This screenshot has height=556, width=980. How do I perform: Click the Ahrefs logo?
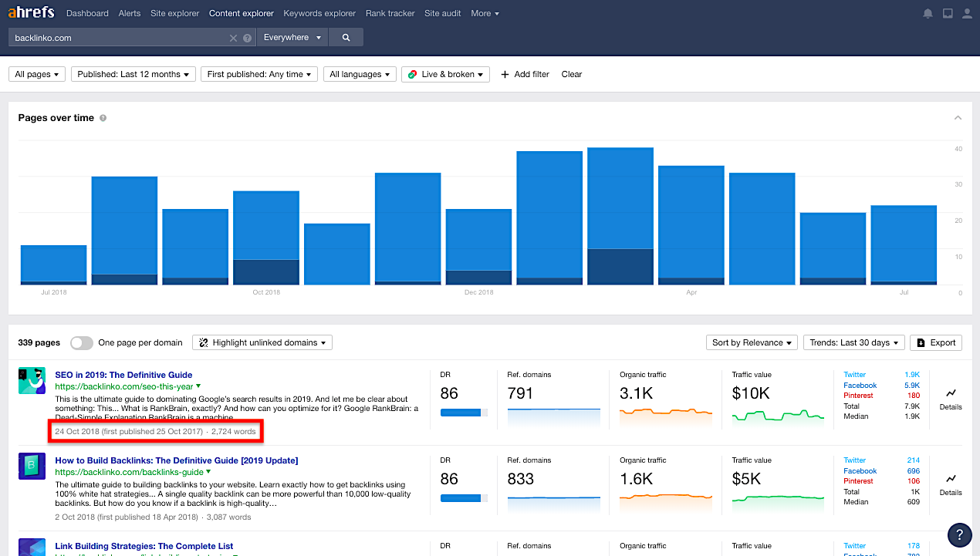click(31, 12)
